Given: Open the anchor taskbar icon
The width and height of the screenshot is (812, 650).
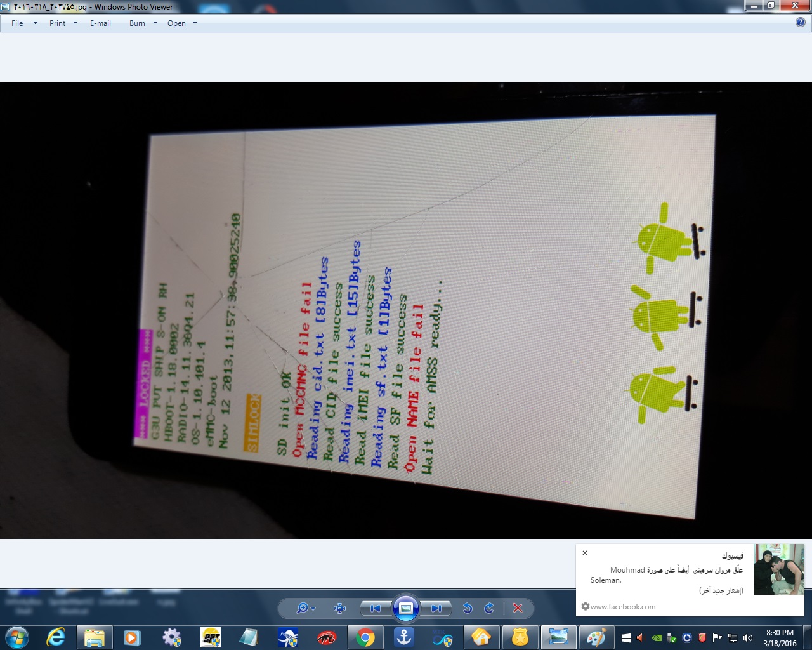Looking at the screenshot, I should pos(404,637).
